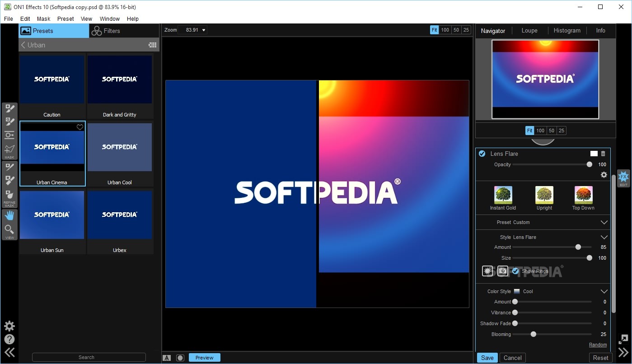
Task: Click the sun flare position icon
Action: (487, 271)
